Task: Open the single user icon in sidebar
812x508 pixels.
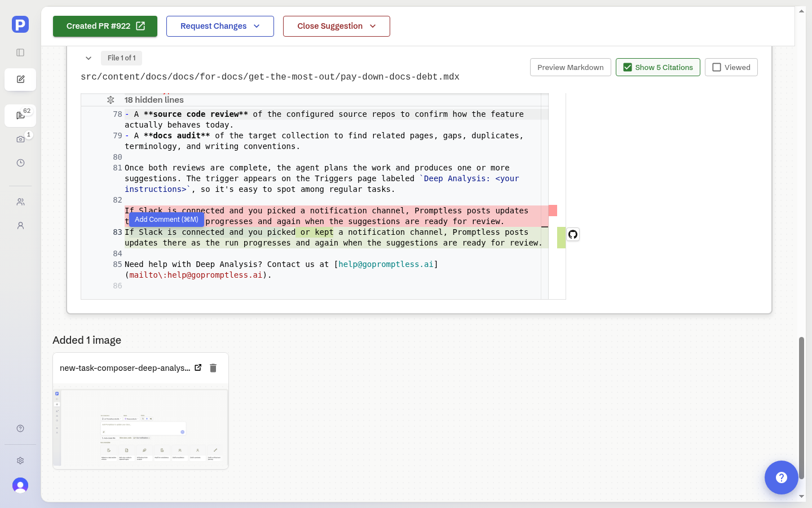Action: tap(20, 225)
